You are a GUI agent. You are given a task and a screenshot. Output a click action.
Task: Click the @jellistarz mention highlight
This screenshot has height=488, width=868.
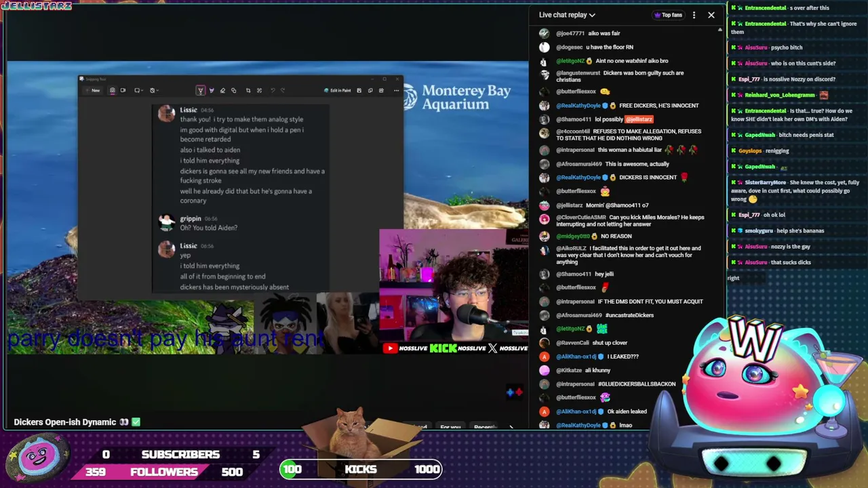[639, 119]
